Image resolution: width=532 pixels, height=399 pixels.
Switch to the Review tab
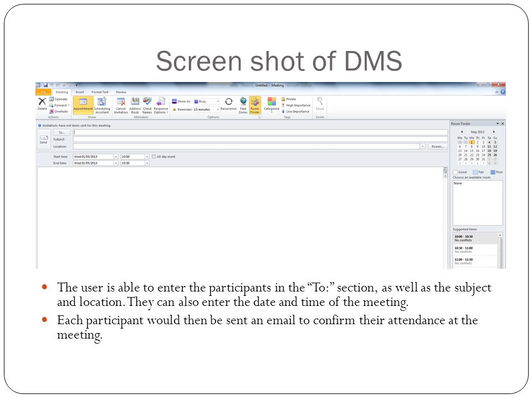coord(121,92)
